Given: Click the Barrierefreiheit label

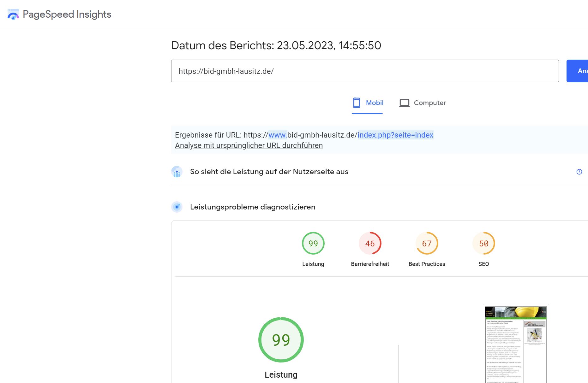Looking at the screenshot, I should click(370, 264).
